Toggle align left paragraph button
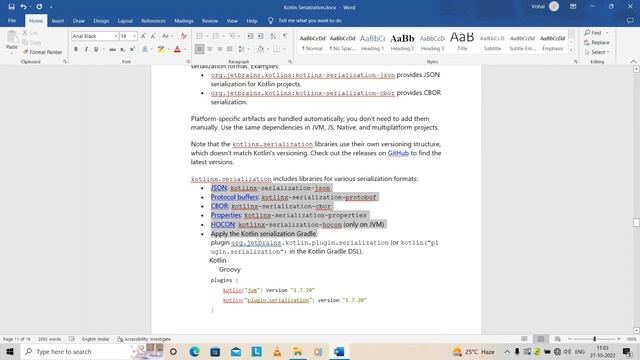This screenshot has width=640, height=360. coord(199,49)
